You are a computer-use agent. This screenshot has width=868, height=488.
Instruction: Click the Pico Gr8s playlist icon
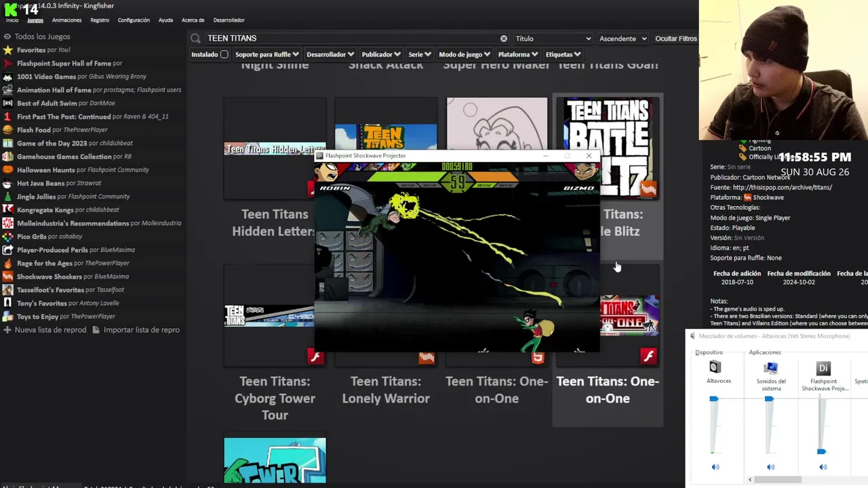coord(7,237)
